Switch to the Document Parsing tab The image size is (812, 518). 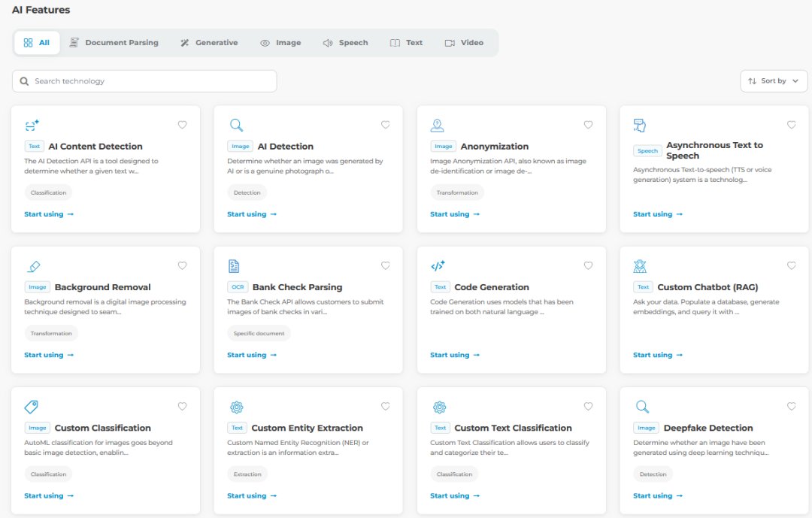pyautogui.click(x=114, y=42)
